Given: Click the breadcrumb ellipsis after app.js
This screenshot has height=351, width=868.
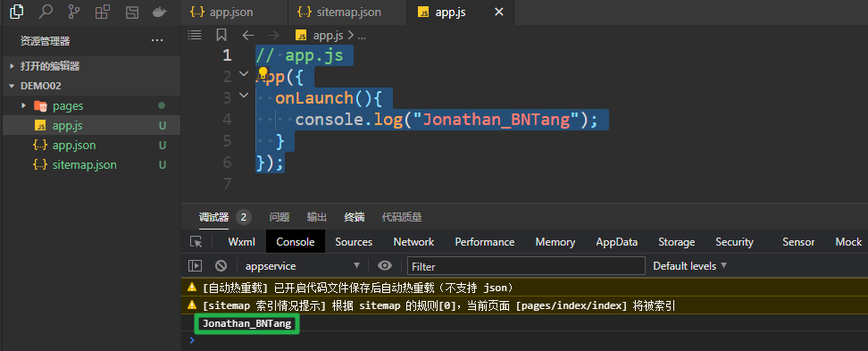Looking at the screenshot, I should 362,36.
